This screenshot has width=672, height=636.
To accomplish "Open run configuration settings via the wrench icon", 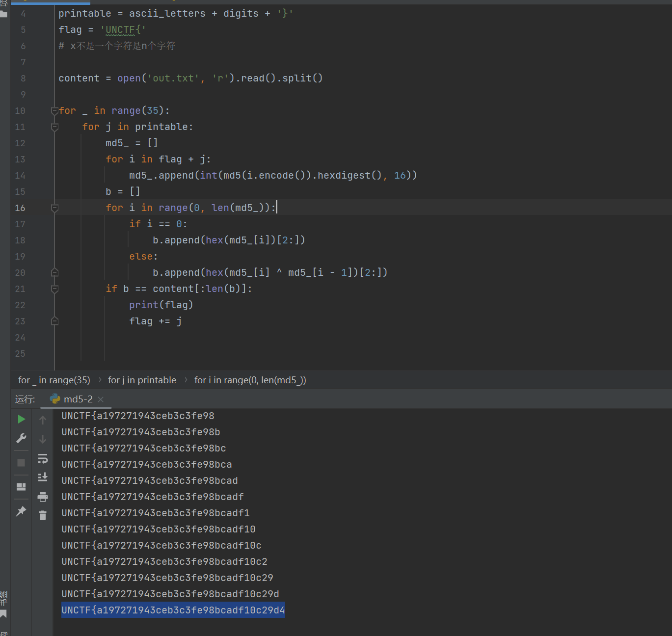I will point(21,438).
